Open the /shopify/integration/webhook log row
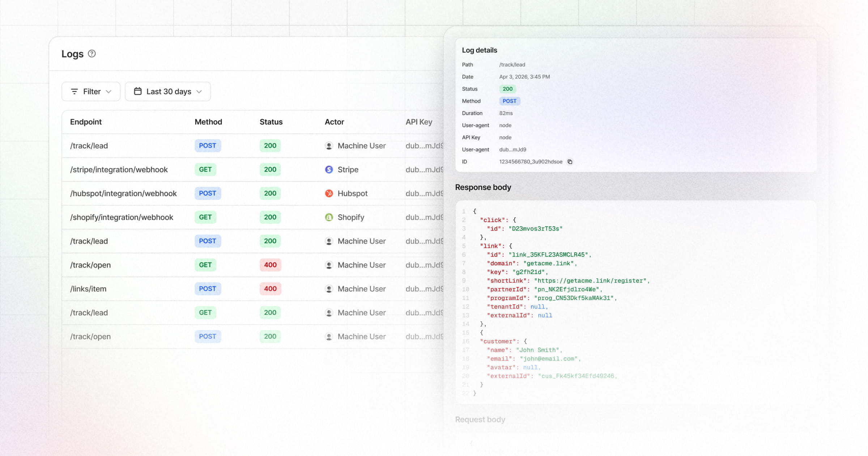The image size is (868, 456). coord(252,217)
